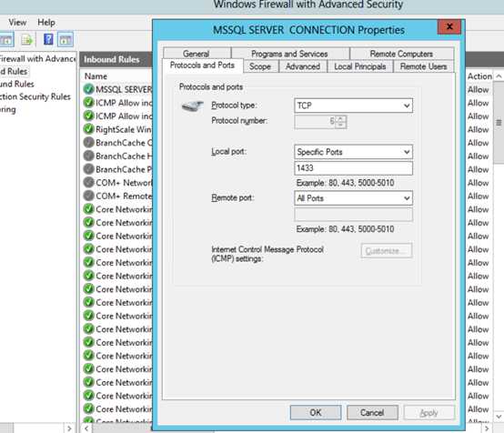Select the Monitoring node in the tree

click(x=7, y=110)
